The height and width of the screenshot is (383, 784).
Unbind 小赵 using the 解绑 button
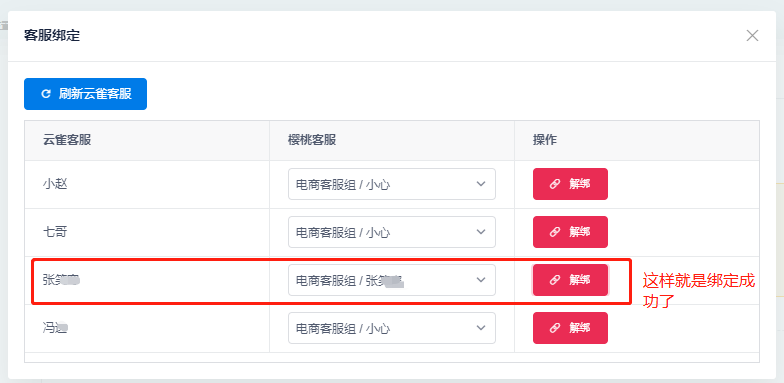click(x=570, y=184)
